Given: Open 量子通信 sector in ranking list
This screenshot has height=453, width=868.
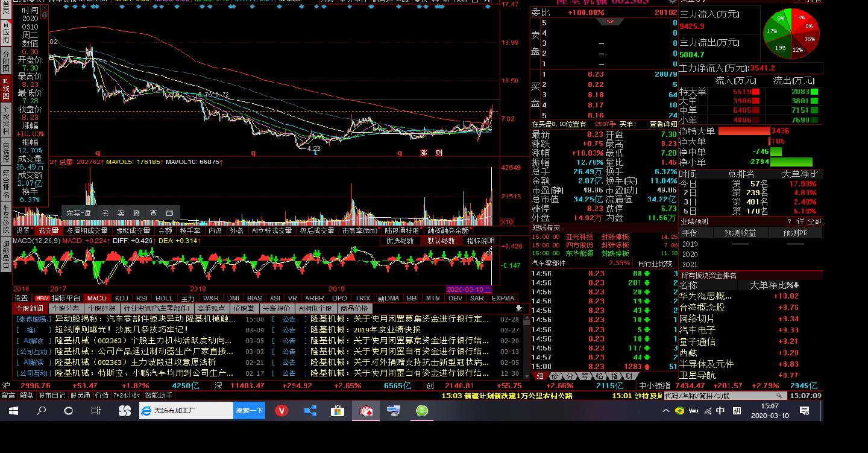Looking at the screenshot, I should [x=697, y=341].
